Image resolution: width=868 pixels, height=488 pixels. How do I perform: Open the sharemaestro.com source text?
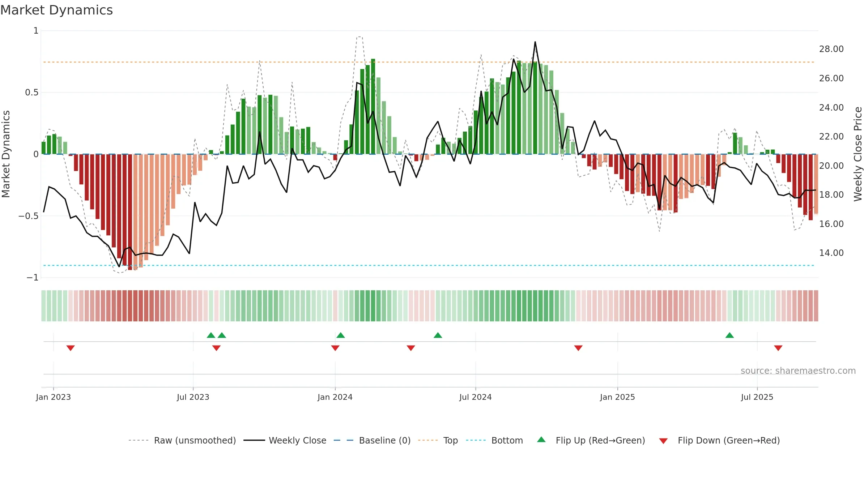coord(798,371)
